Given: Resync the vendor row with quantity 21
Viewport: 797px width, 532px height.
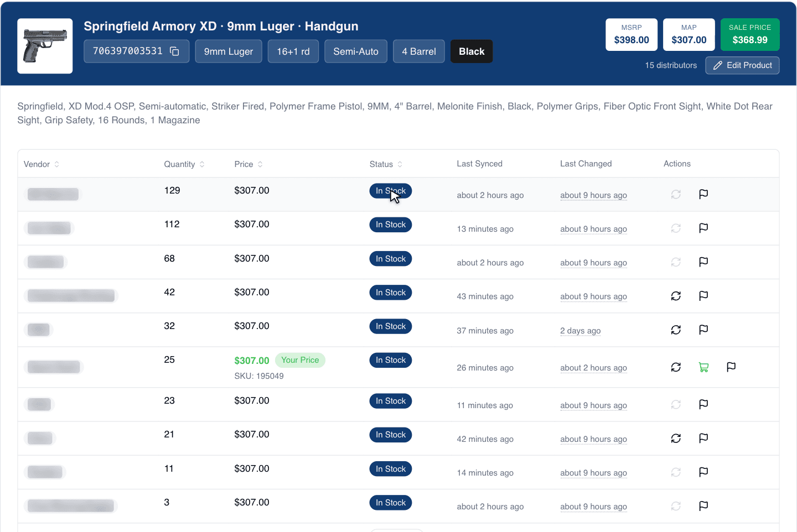Looking at the screenshot, I should click(x=676, y=439).
